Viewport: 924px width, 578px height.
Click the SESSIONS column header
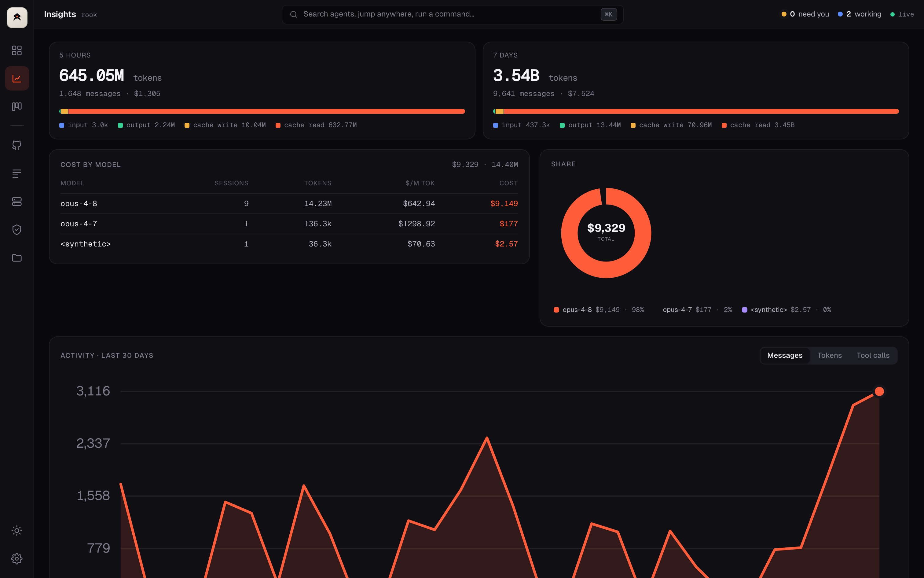point(231,183)
